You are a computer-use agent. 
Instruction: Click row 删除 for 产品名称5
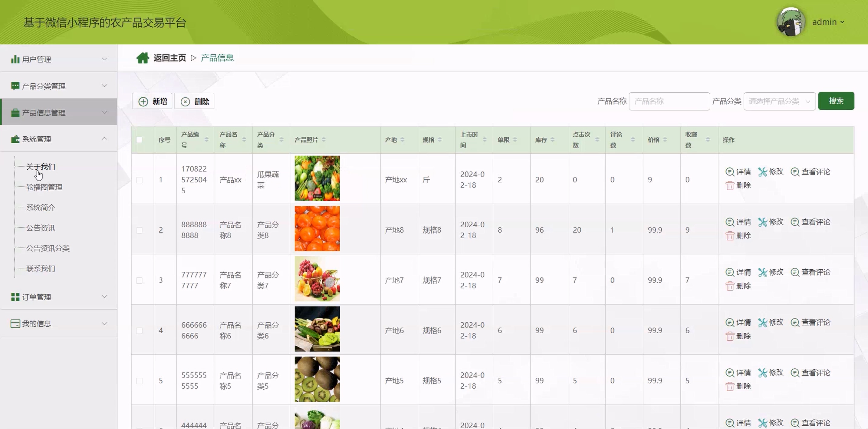[738, 387]
